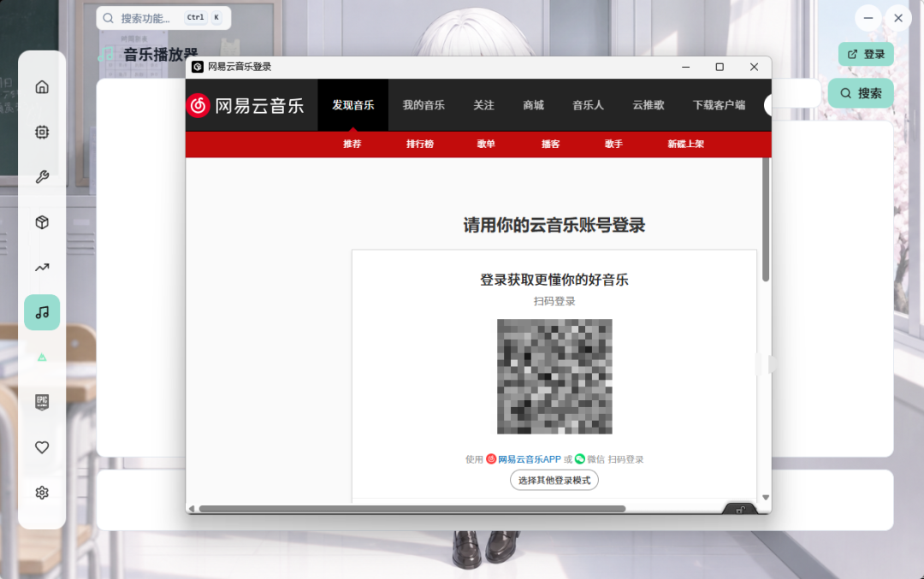Image resolution: width=924 pixels, height=579 pixels.
Task: Click the lock icon at window bottom
Action: pos(740,510)
